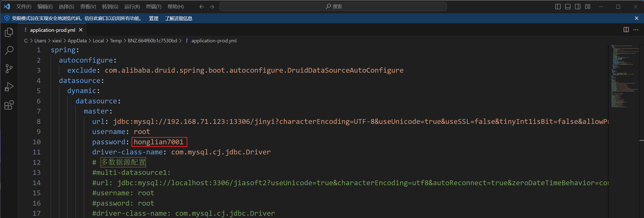Click the '#multi-datasource1:' comment
The height and width of the screenshot is (218, 644).
pyautogui.click(x=131, y=173)
